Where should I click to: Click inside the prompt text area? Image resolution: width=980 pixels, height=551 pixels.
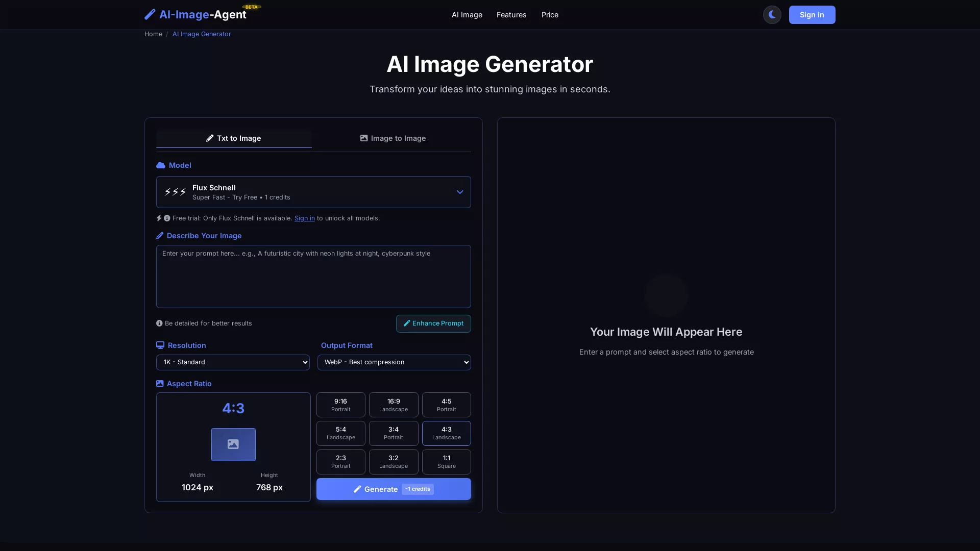pyautogui.click(x=313, y=277)
